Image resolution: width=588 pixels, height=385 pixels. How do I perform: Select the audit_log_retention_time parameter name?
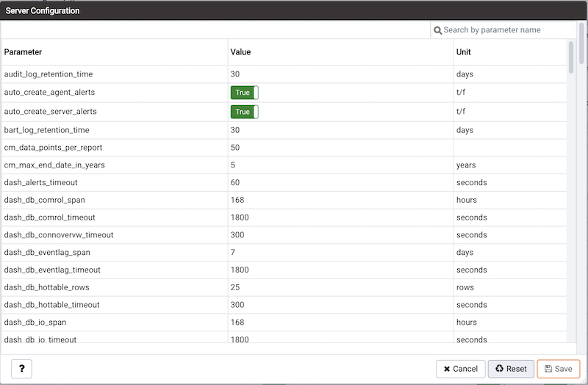point(49,74)
